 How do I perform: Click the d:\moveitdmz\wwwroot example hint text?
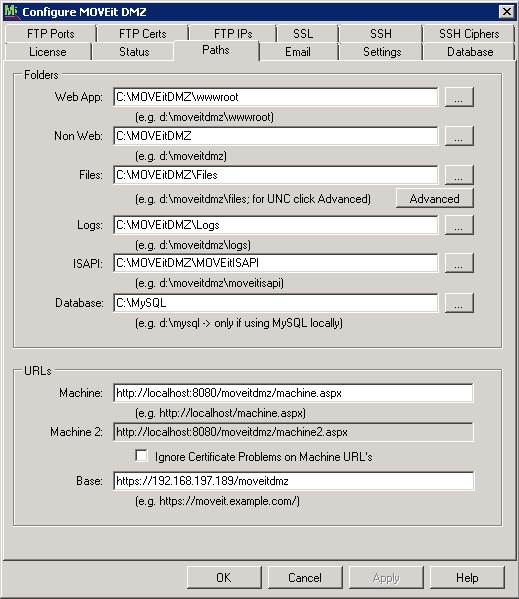click(204, 117)
